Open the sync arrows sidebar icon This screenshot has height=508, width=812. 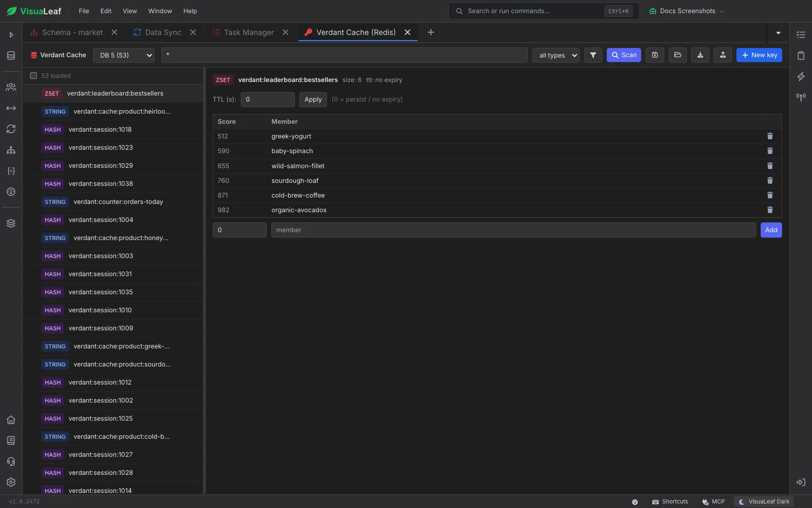(x=11, y=129)
